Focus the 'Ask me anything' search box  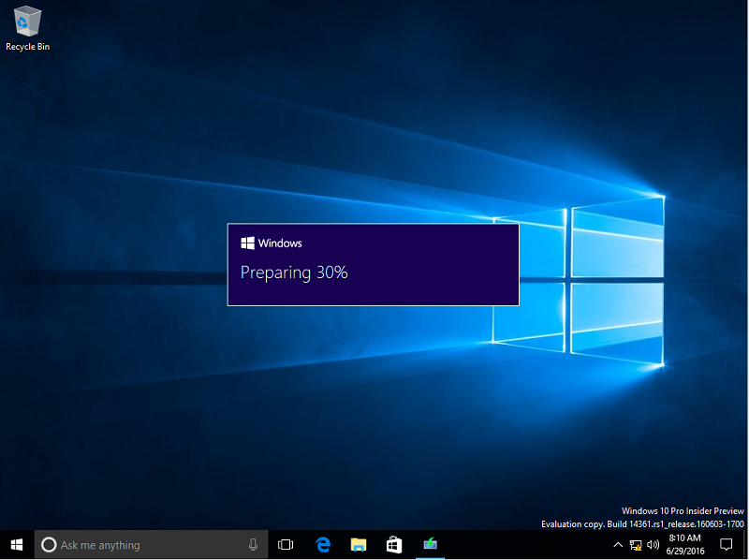(151, 545)
